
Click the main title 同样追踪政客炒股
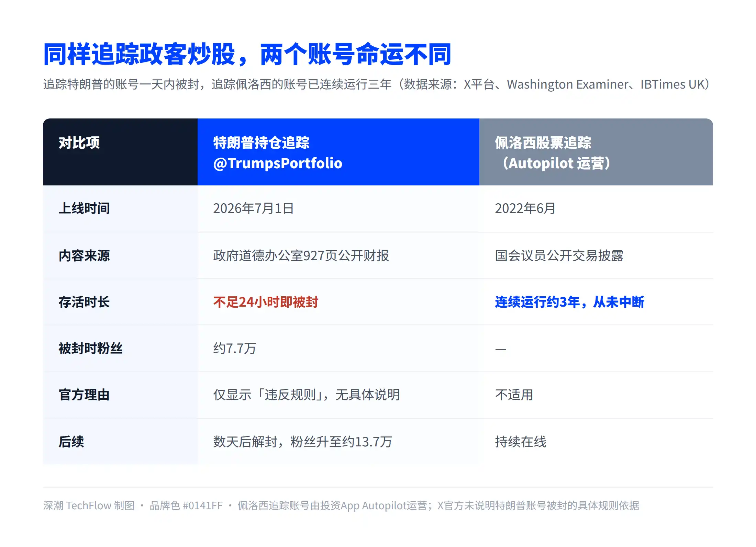click(x=247, y=54)
